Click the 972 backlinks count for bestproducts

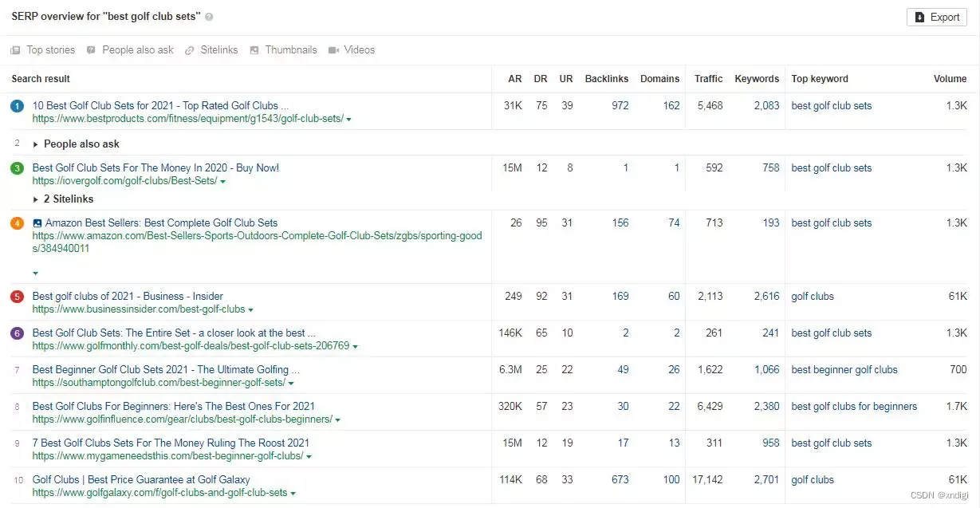[620, 106]
